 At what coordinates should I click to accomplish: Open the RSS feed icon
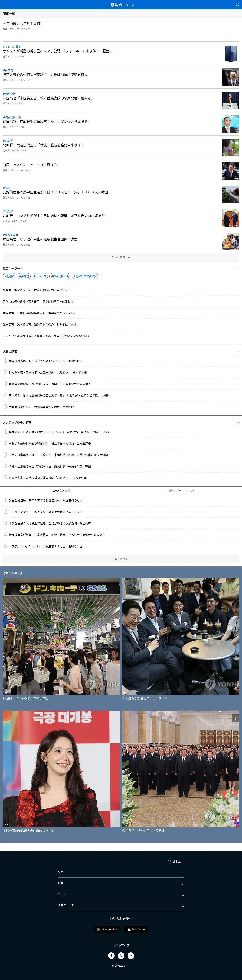click(x=131, y=955)
